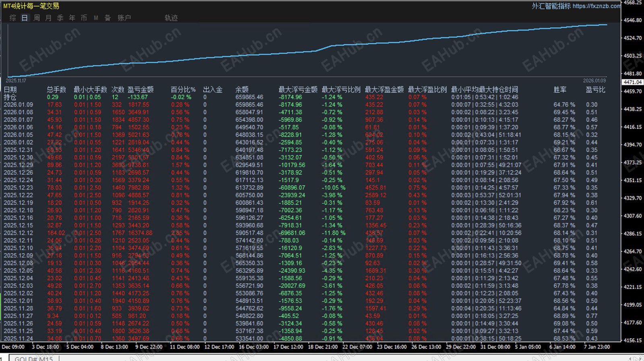
Task: Click the 次数 column header
Action: click(x=118, y=89)
